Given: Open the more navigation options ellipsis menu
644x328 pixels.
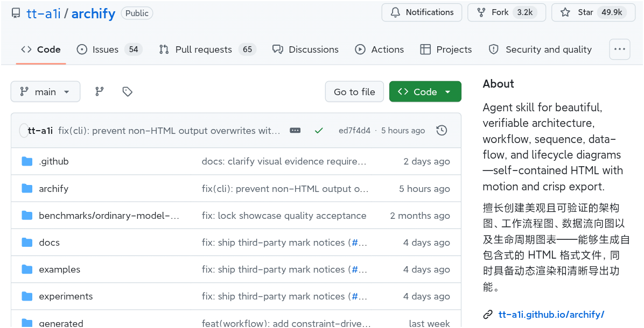Looking at the screenshot, I should click(x=619, y=49).
